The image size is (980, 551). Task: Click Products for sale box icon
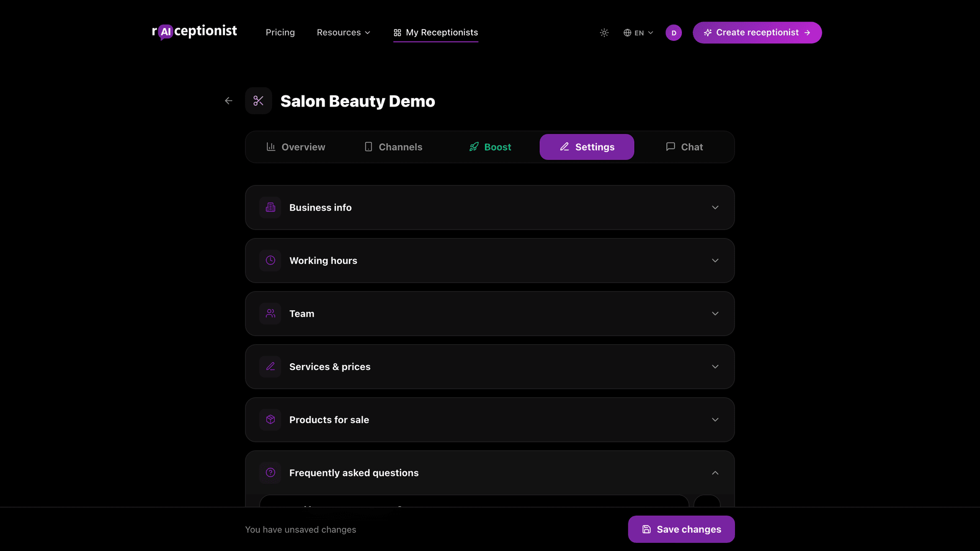click(x=271, y=420)
